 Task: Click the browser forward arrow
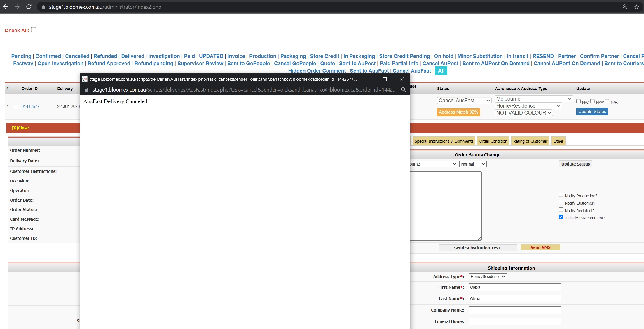[x=17, y=7]
